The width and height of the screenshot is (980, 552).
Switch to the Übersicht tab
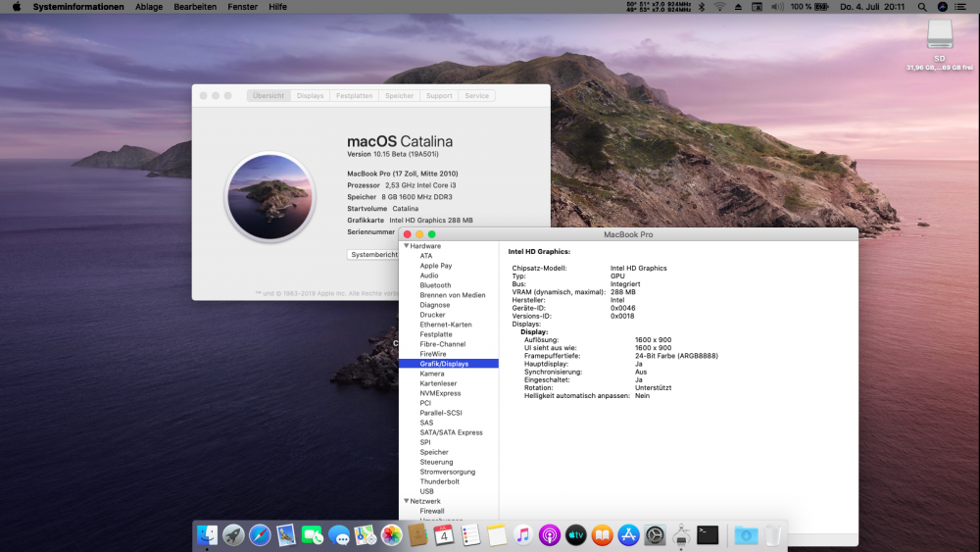(269, 96)
